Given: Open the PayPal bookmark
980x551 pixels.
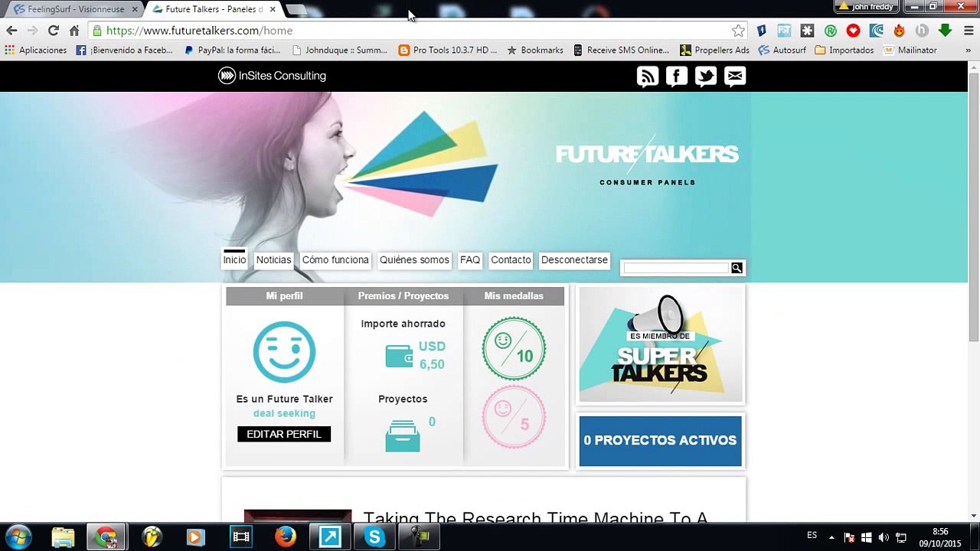Looking at the screenshot, I should coord(233,51).
